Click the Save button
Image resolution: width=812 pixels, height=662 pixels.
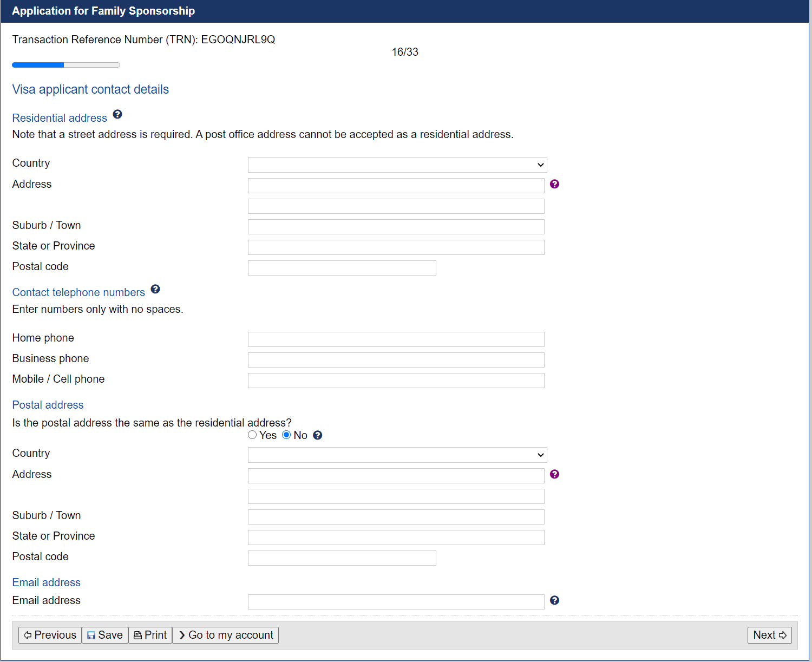pyautogui.click(x=105, y=635)
